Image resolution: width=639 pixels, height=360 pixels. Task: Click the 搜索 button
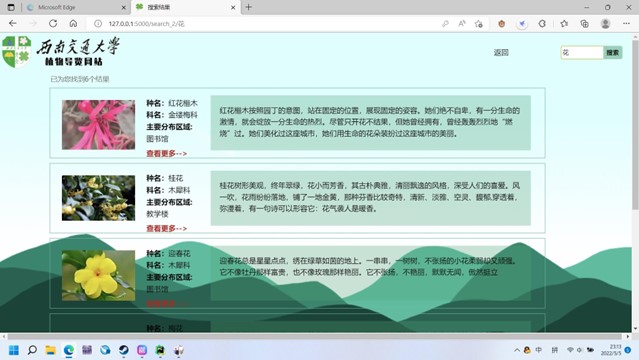tap(613, 53)
